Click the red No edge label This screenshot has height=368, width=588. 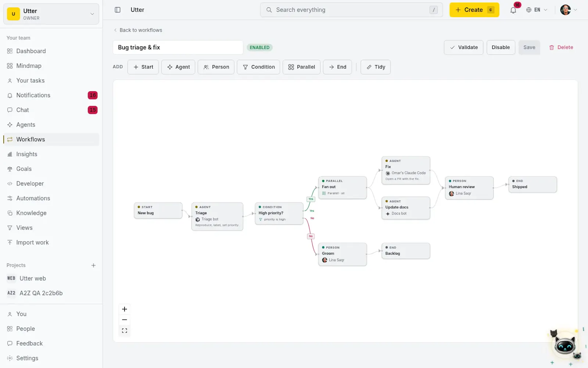tap(311, 236)
